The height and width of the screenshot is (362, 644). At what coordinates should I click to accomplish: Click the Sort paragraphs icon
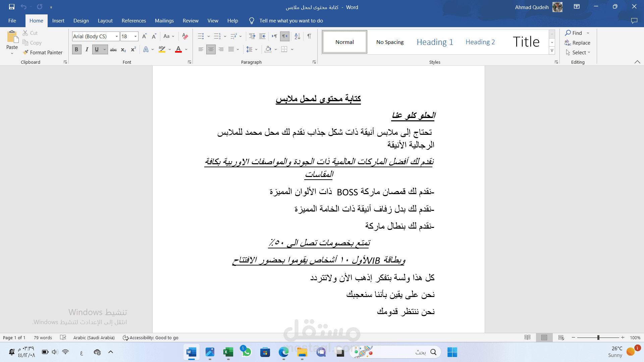297,36
